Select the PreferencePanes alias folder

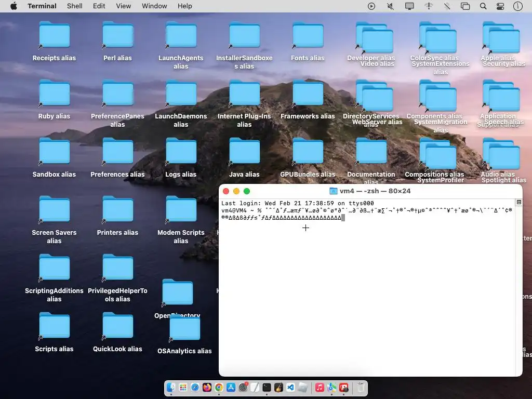(x=118, y=93)
